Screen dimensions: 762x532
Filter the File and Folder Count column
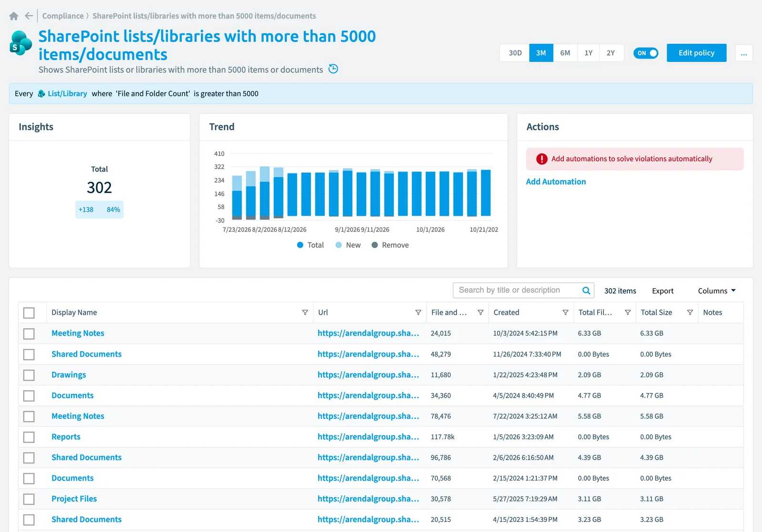[481, 312]
